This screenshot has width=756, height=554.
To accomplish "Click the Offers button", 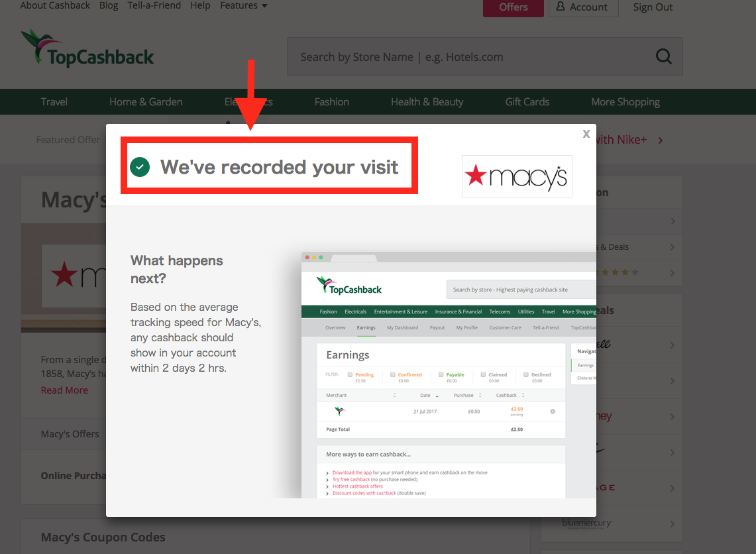I will (x=513, y=7).
